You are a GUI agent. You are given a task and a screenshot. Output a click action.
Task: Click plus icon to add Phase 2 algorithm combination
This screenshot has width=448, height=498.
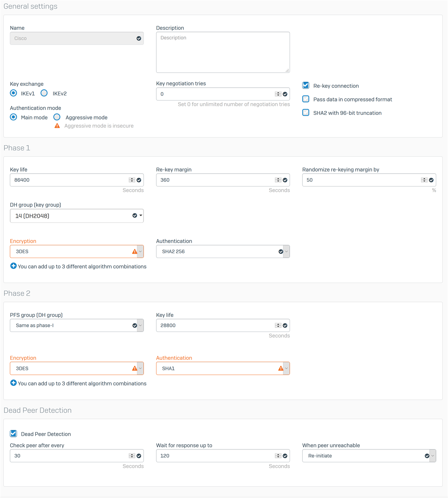click(x=13, y=383)
